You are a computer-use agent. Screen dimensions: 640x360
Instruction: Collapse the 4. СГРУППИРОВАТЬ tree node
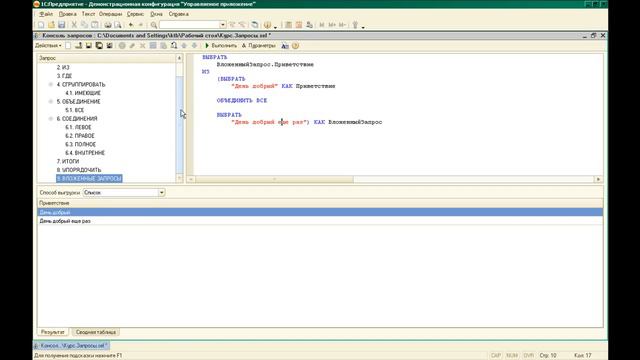(51, 84)
